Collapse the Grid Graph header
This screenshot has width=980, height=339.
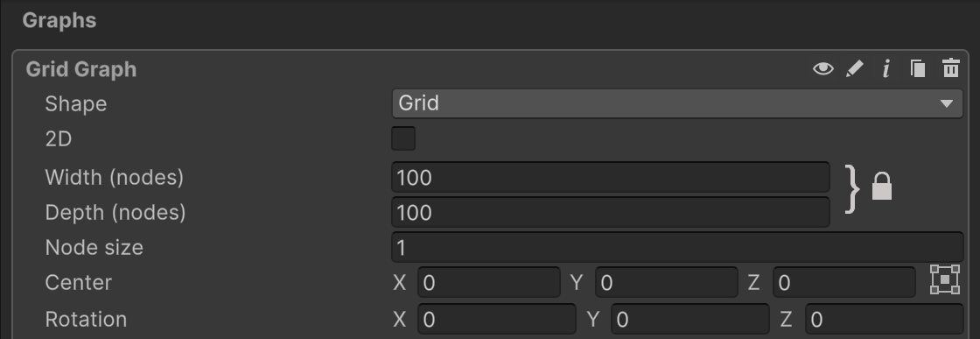(x=81, y=69)
